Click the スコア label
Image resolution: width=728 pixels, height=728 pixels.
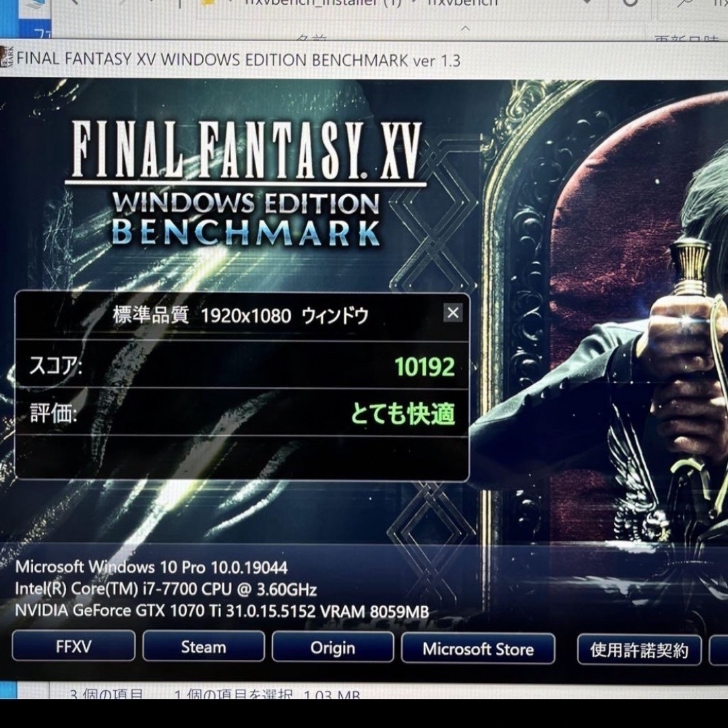55,365
